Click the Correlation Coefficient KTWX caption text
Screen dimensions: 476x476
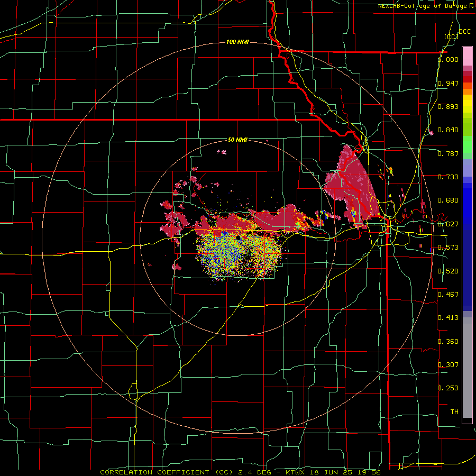pyautogui.click(x=240, y=472)
